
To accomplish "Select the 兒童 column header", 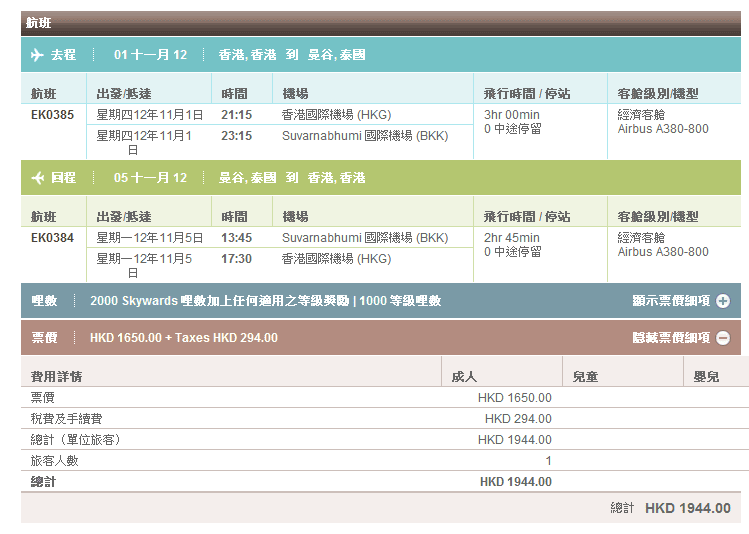I will 585,377.
